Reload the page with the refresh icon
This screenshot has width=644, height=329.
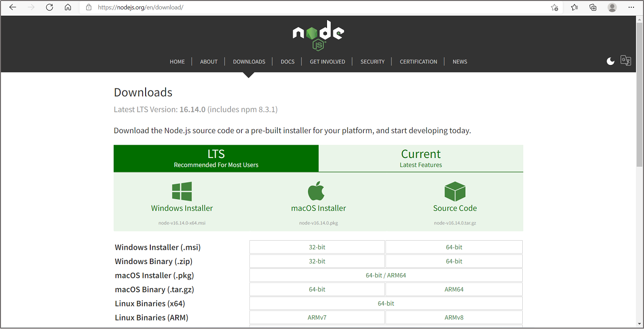(50, 8)
